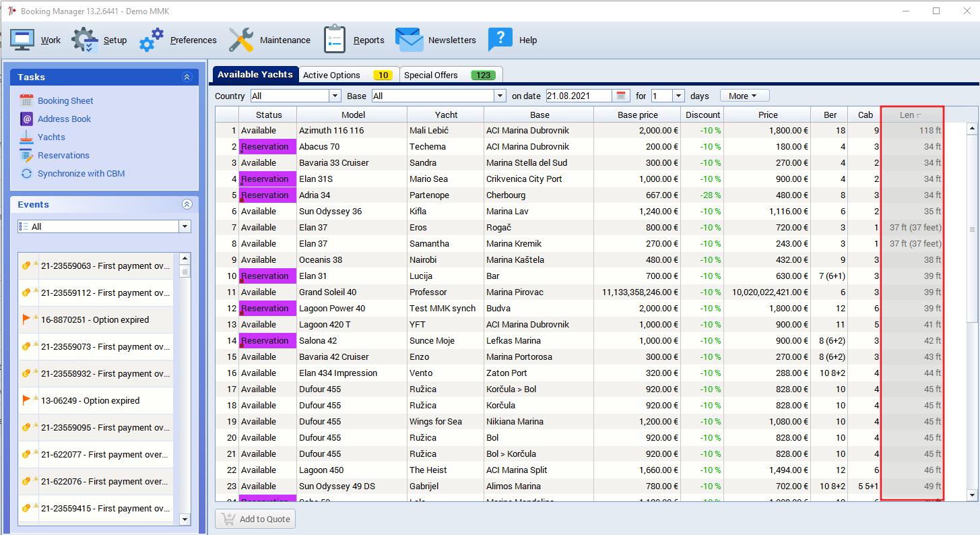Click the Synchronize with CBM icon
This screenshot has height=535, width=980.
[26, 173]
